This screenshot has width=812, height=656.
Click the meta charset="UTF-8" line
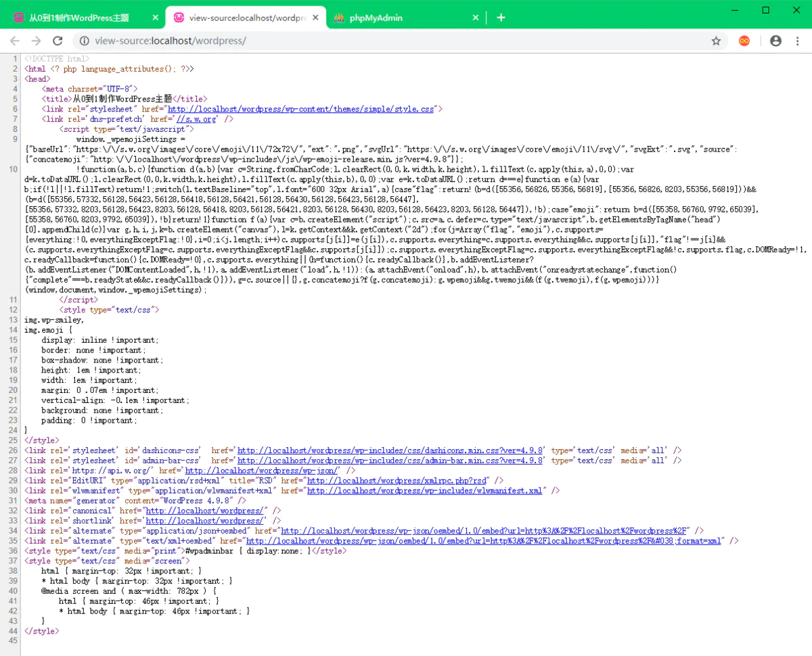(90, 89)
